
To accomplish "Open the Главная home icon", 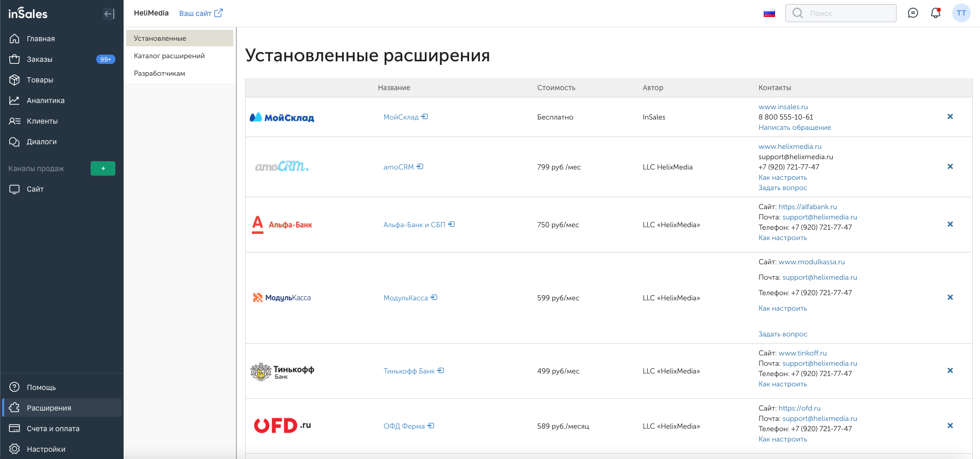I will tap(14, 39).
